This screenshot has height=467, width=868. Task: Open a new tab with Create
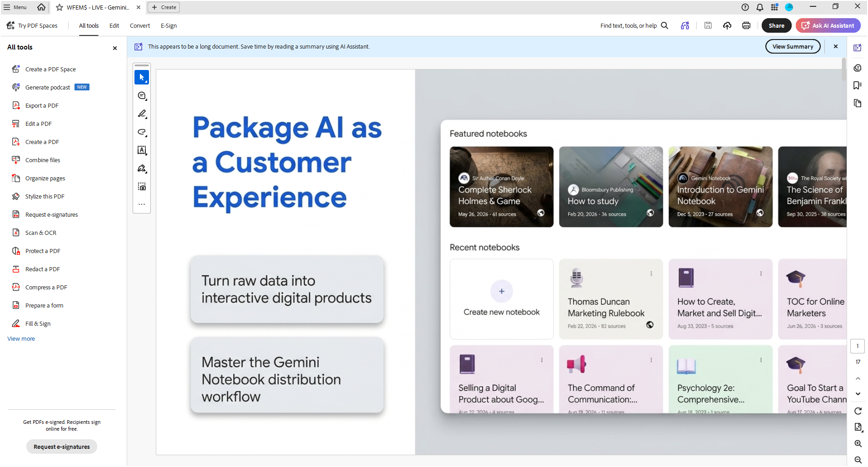[164, 7]
